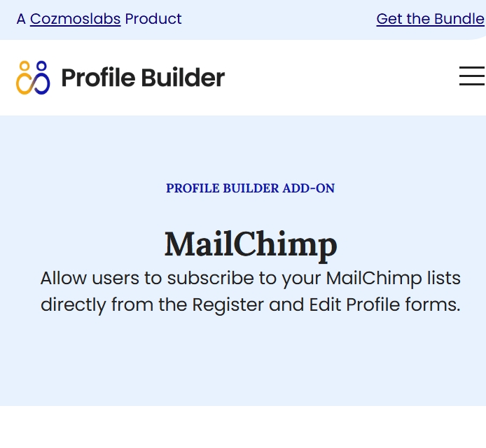This screenshot has width=486, height=448.
Task: Click the top bar between Product and Get the Bundle
Action: pos(279,19)
